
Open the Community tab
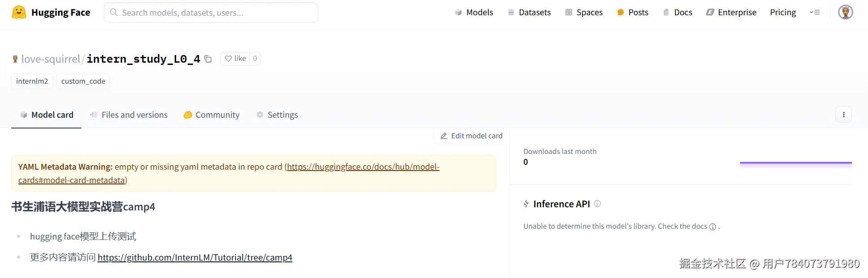[212, 115]
